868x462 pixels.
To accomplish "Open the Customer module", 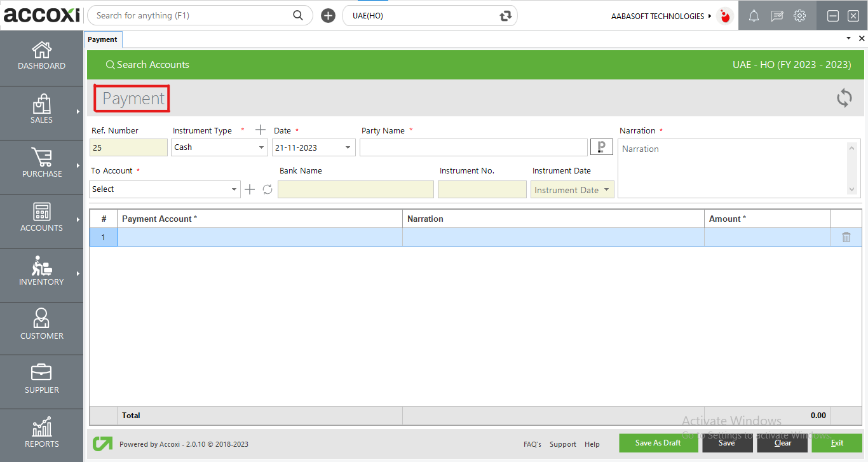I will 41,327.
